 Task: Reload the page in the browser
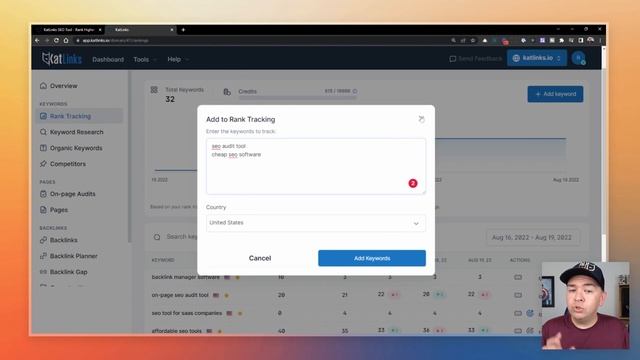pos(56,40)
